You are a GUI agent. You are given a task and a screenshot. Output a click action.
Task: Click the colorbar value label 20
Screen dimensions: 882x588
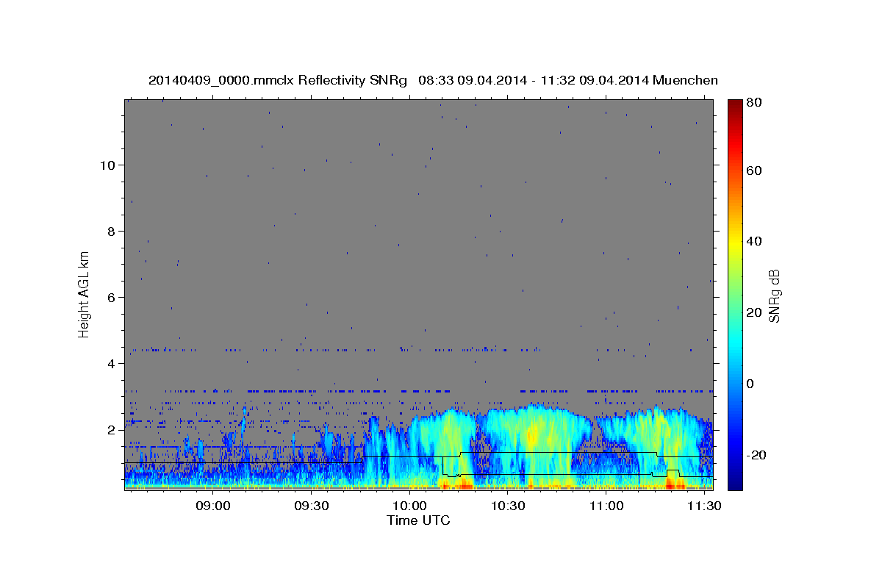(753, 312)
